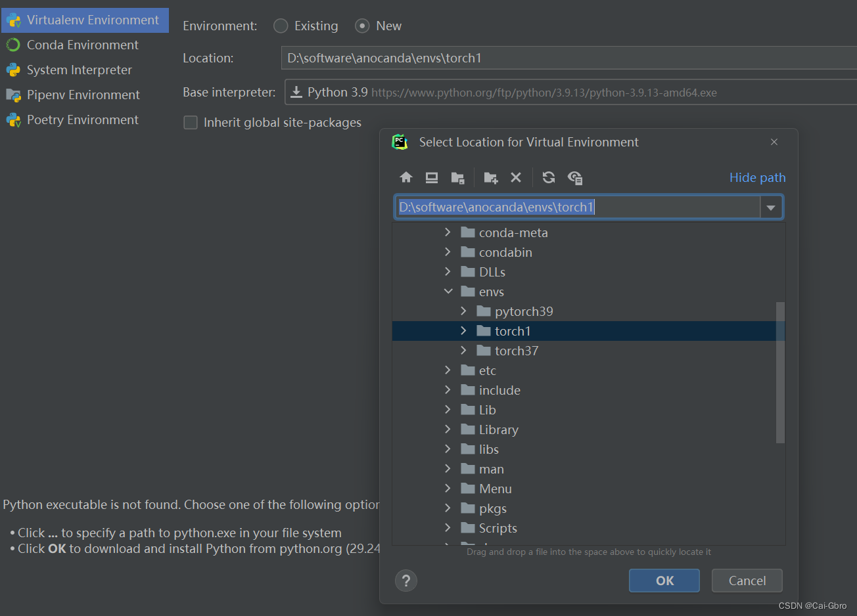Select System Interpreter in sidebar
The image size is (857, 616).
coord(85,70)
